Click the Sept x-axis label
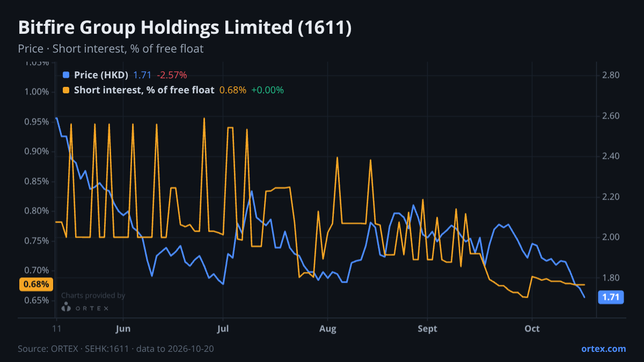The height and width of the screenshot is (362, 644). [x=427, y=329]
